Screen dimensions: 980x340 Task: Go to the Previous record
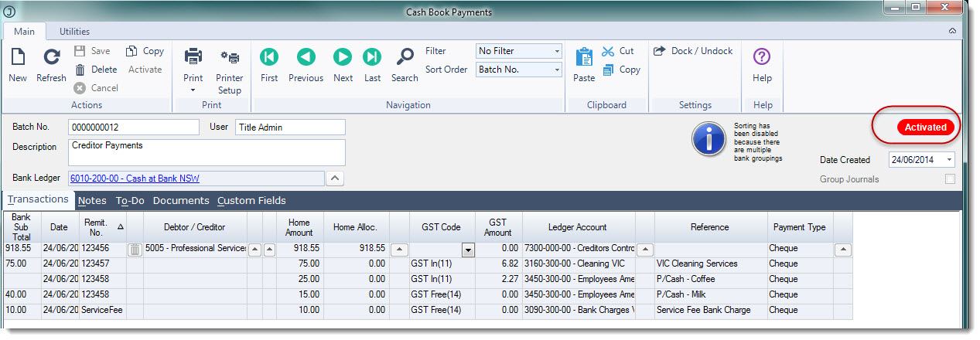(306, 64)
